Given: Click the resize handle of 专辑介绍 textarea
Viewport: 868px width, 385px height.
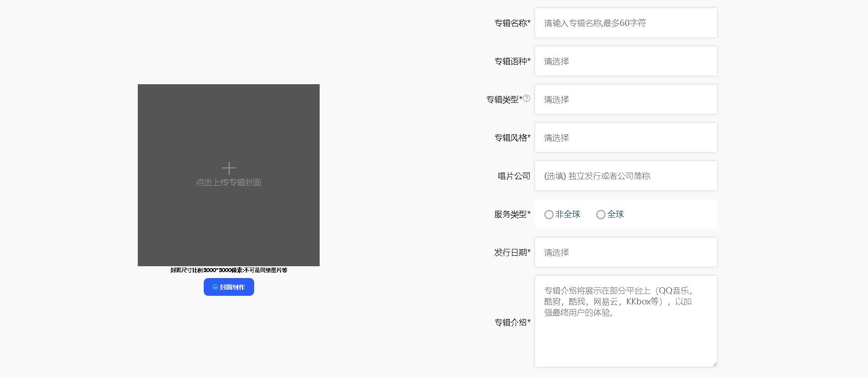Looking at the screenshot, I should click(x=714, y=364).
